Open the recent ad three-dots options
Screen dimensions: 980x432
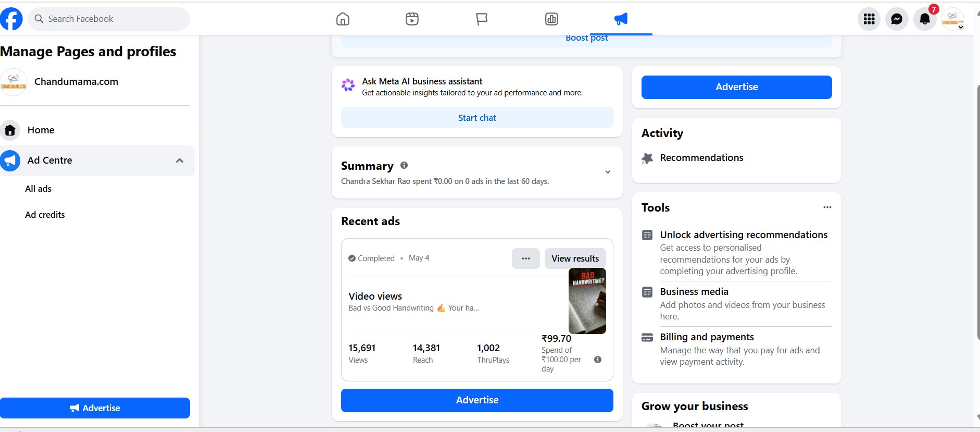pyautogui.click(x=526, y=258)
